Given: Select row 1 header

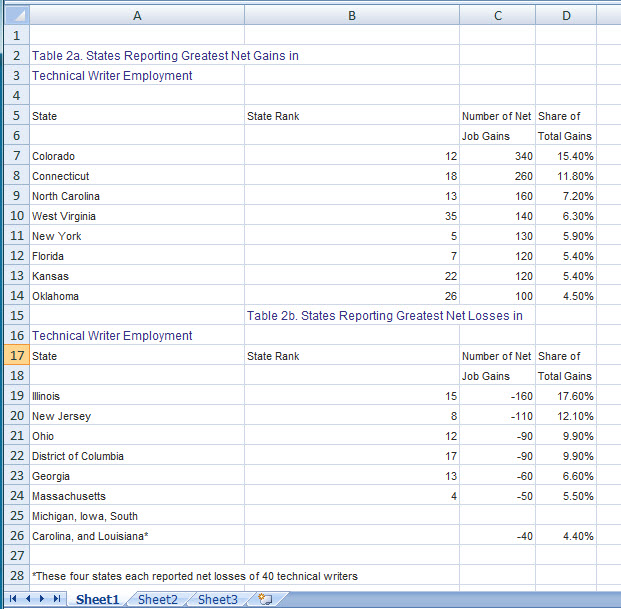Looking at the screenshot, I should [x=17, y=35].
